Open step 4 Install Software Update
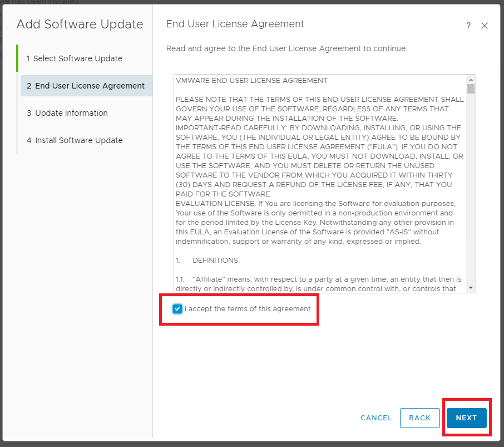This screenshot has height=447, width=504. pos(78,140)
